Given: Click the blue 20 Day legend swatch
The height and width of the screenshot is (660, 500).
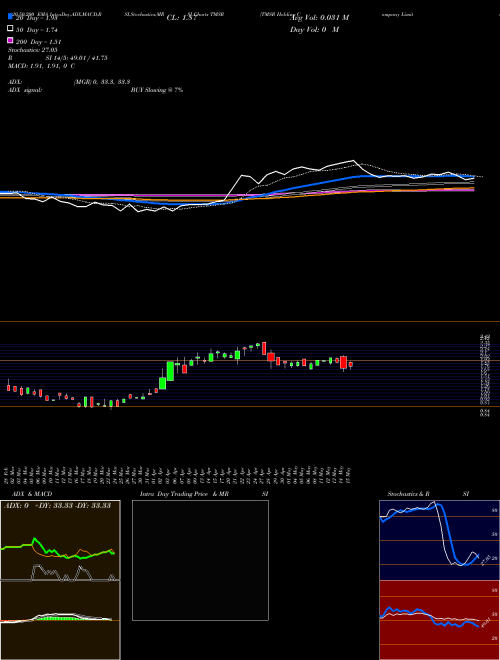Looking at the screenshot, I should tap(10, 17).
